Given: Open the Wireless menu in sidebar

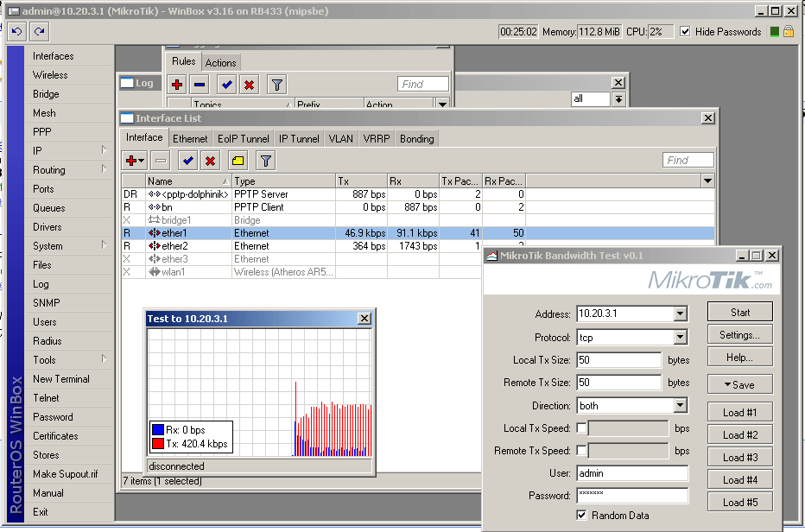Looking at the screenshot, I should click(x=50, y=75).
